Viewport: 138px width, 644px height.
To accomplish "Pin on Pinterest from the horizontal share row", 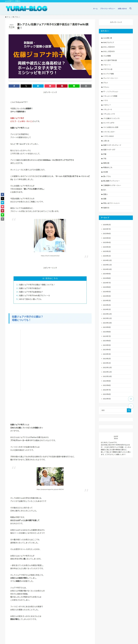I will (62, 86).
